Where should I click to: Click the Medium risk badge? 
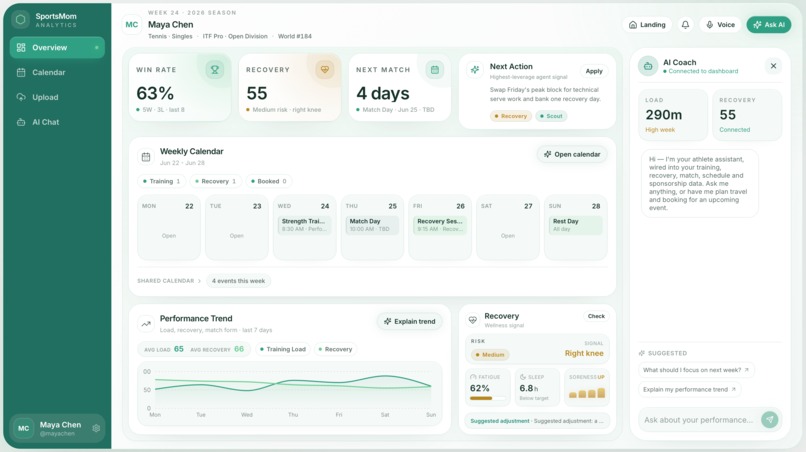(489, 355)
